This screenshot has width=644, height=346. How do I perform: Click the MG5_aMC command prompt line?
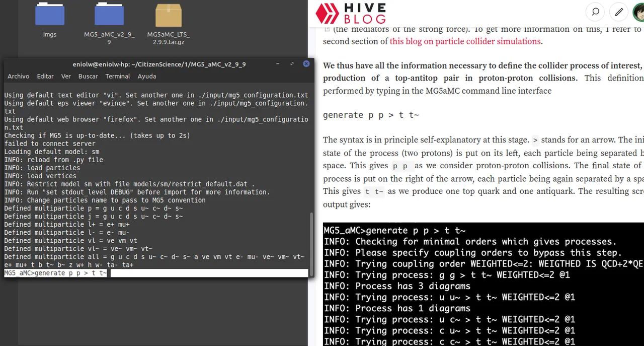[156, 273]
